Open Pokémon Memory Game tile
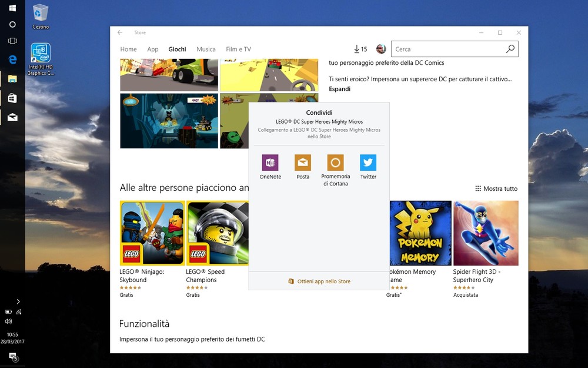Screen dimensions: 588x368 420,233
